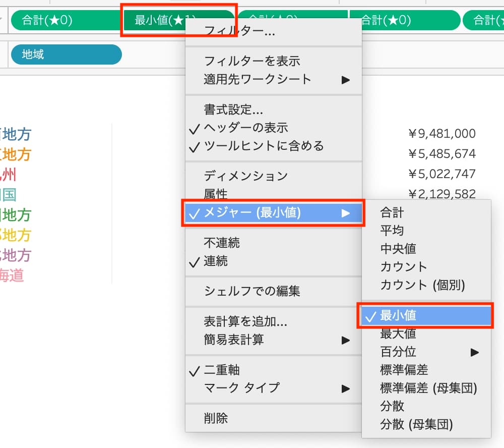Viewport: 504px width, 448px height.
Task: Open 書式設定... option
Action: [x=233, y=109]
